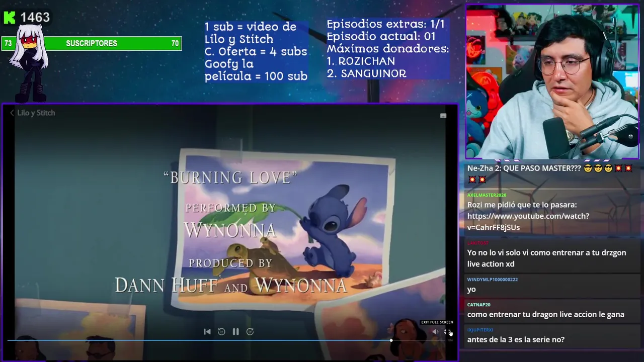This screenshot has width=644, height=362.
Task: Click the green Kick logo icon
Action: [9, 18]
